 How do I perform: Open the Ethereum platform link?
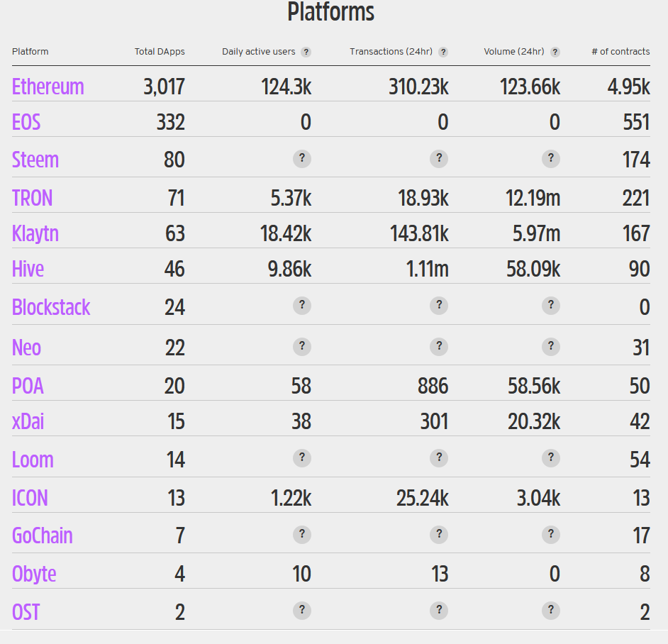(48, 87)
